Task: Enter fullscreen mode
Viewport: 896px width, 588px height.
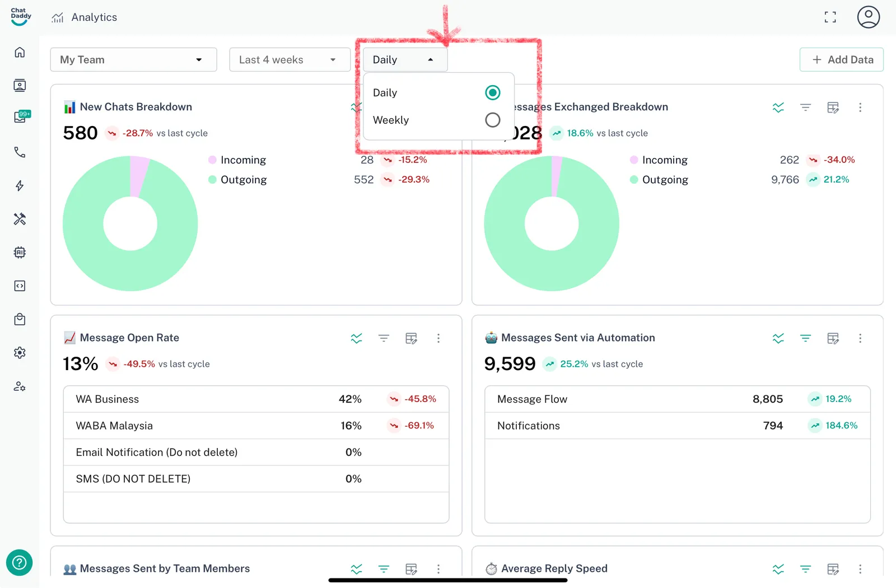Action: (x=830, y=17)
